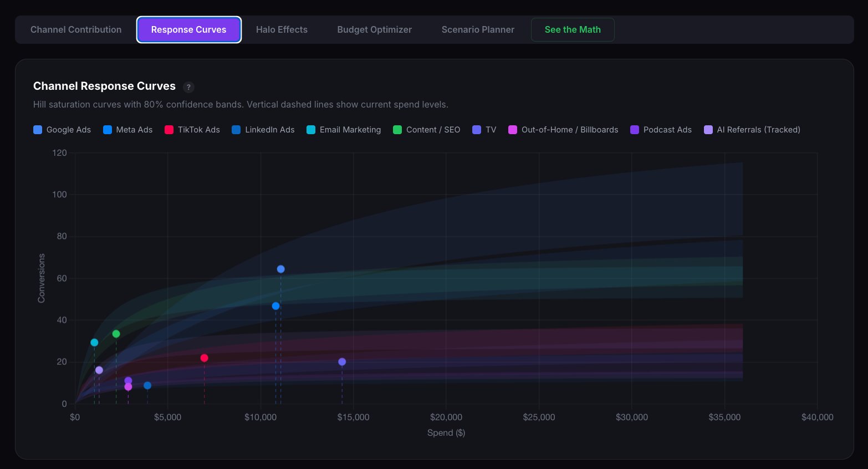Click the Meta Ads label in the legend
The height and width of the screenshot is (469, 868).
coord(134,130)
